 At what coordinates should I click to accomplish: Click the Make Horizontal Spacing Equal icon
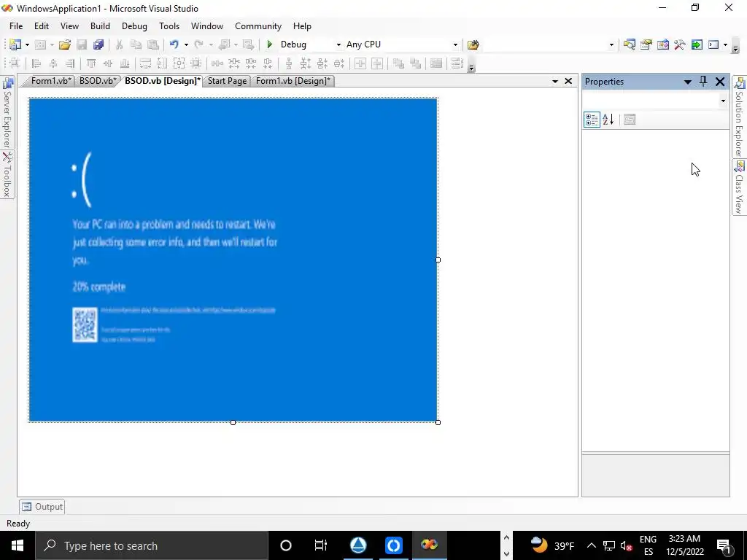click(217, 63)
